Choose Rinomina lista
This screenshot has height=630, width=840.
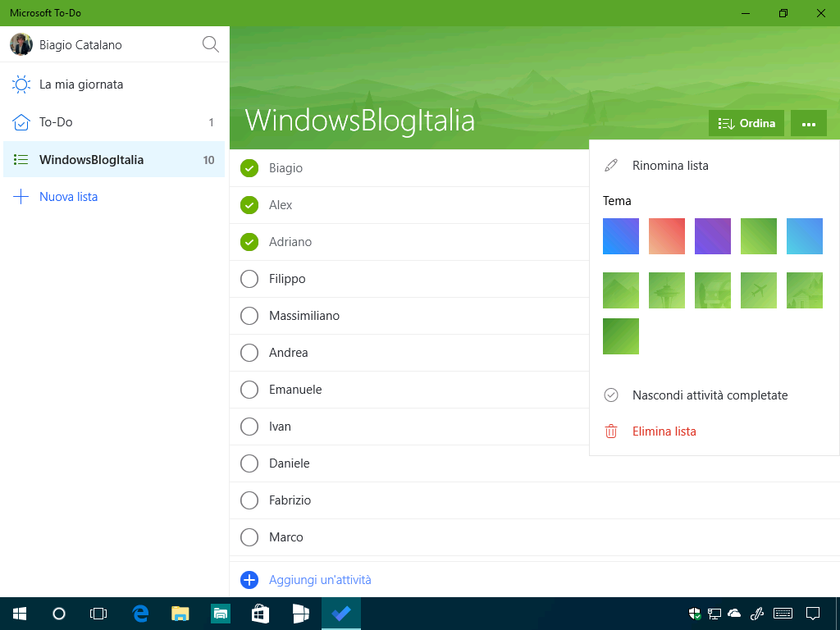pyautogui.click(x=714, y=166)
